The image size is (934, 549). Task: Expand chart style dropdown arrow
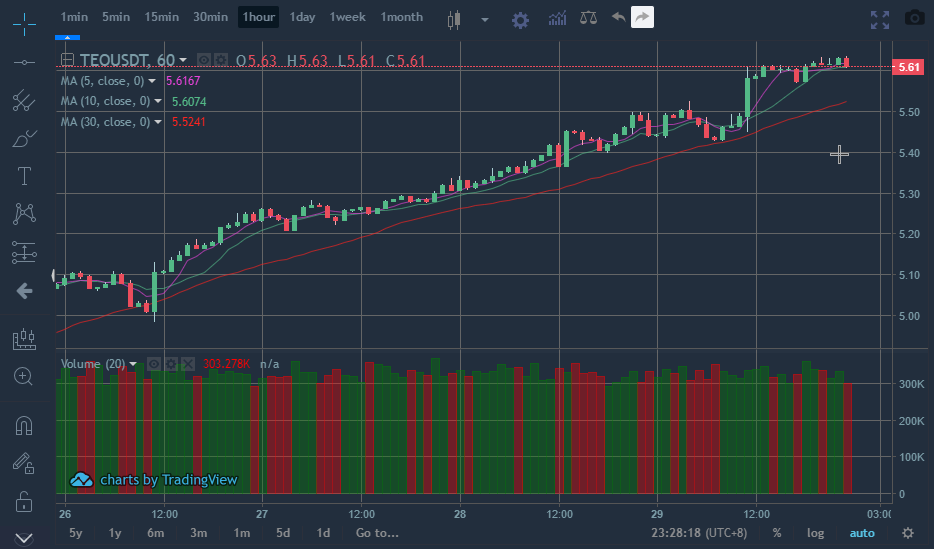(485, 20)
